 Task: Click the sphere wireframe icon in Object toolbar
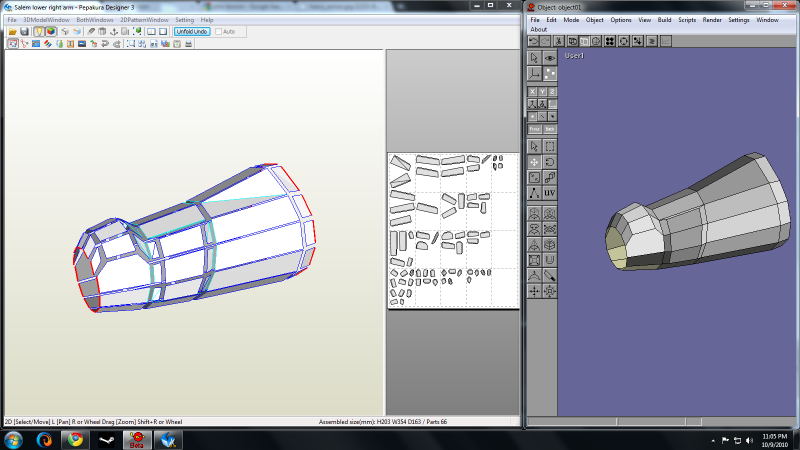[596, 41]
